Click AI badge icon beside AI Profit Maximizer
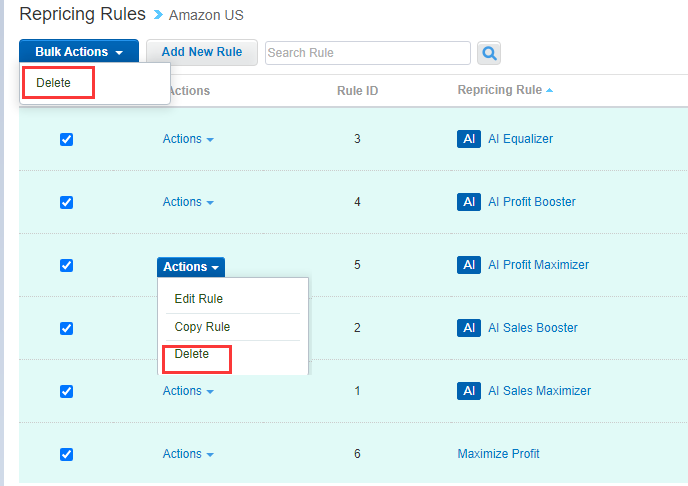This screenshot has height=486, width=688. pyautogui.click(x=469, y=265)
